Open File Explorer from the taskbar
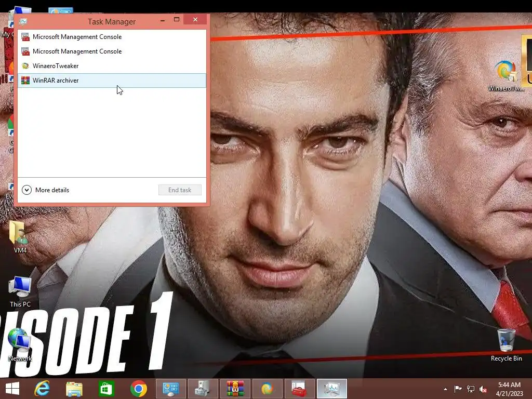 (74, 389)
